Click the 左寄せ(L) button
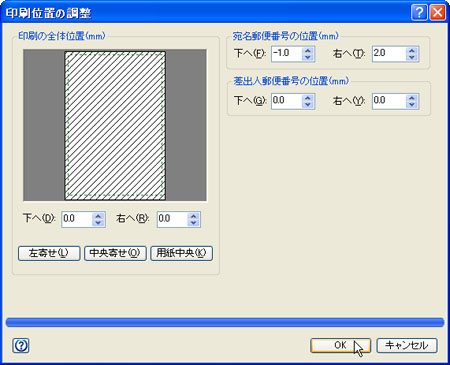 click(49, 253)
